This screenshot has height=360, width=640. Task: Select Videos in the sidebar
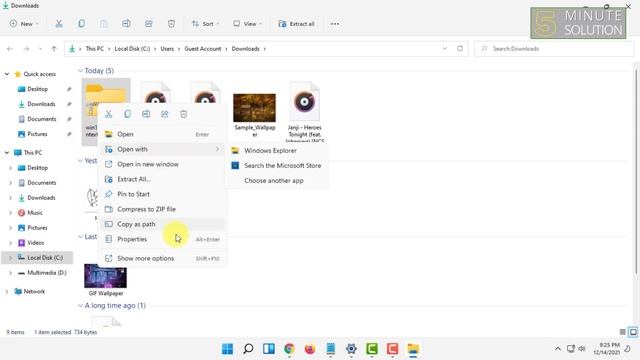click(x=36, y=243)
